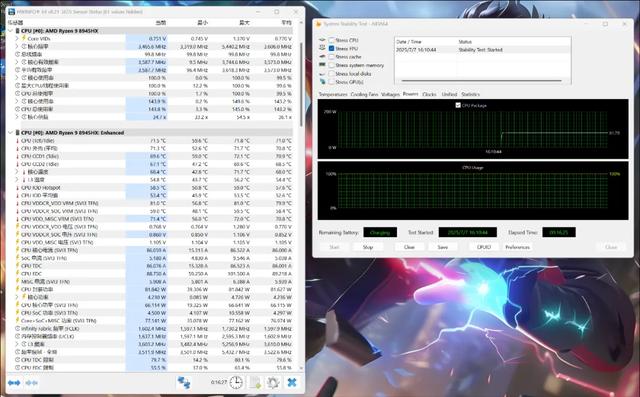Image resolution: width=640 pixels, height=397 pixels.
Task: Expand the L3 temperature row showing 54.8 °C
Action: click(17, 180)
